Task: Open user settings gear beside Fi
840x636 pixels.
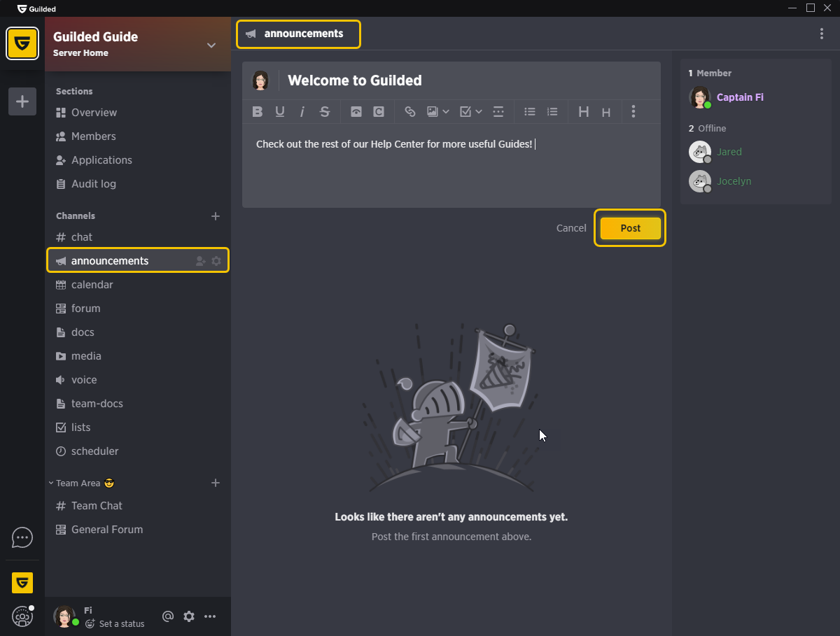Action: coord(189,616)
